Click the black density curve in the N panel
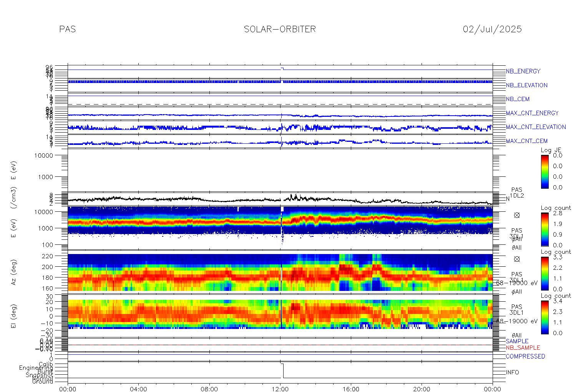 (280, 199)
